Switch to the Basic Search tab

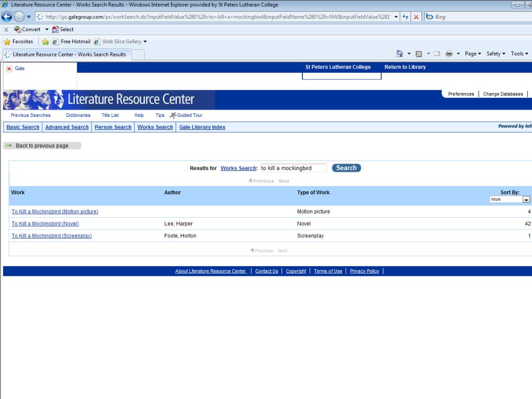coord(23,127)
